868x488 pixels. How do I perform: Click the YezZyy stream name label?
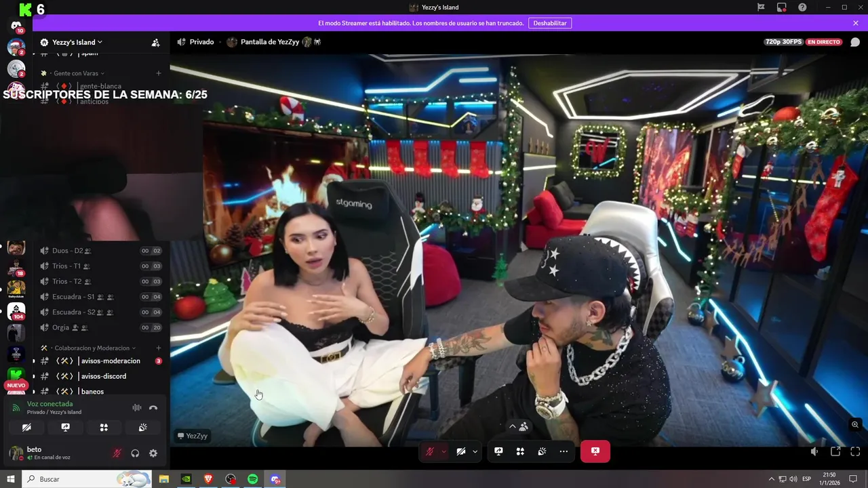coord(193,436)
